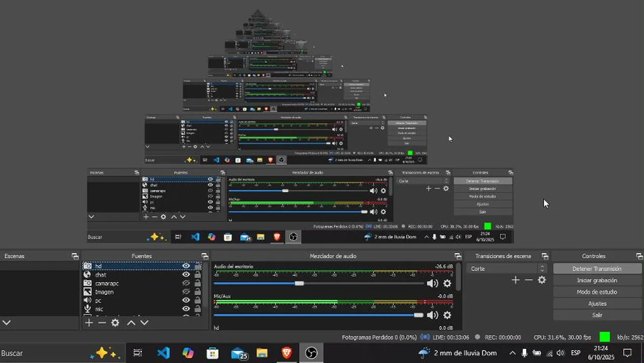The height and width of the screenshot is (363, 644).
Task: Open Task View on the taskbar
Action: [138, 353]
